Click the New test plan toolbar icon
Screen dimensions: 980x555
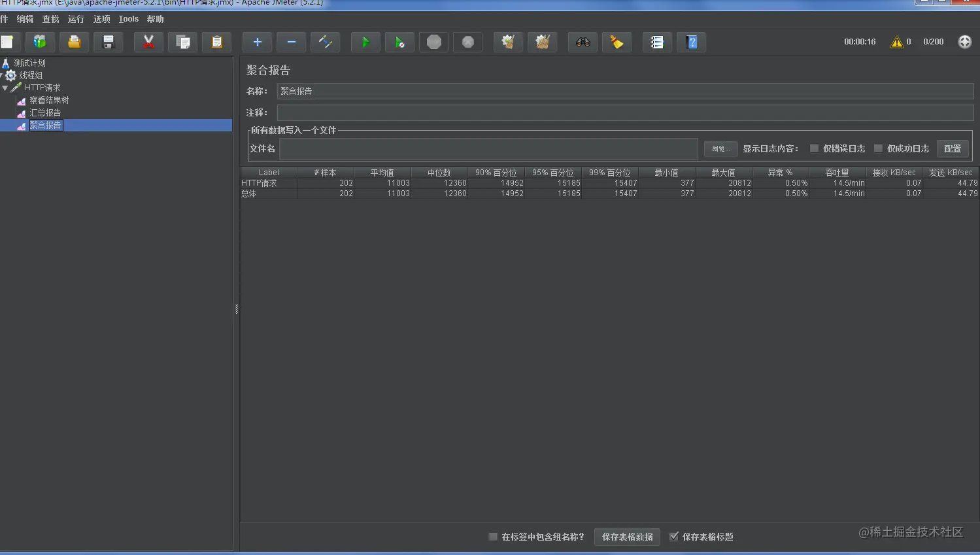[7, 42]
